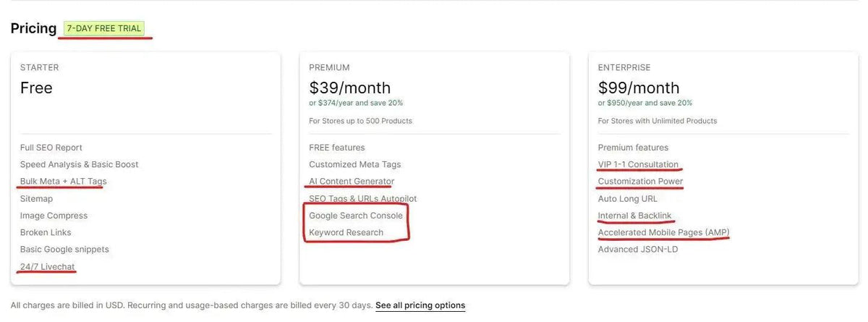Viewport: 868px width, 322px height.
Task: Click SEO Tags & URLs Autopilot item
Action: (x=363, y=198)
